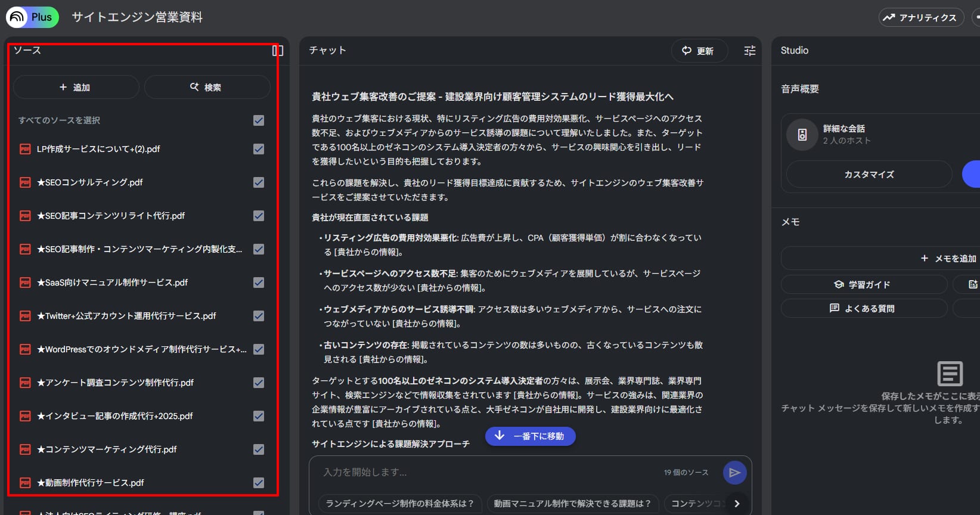Click PDF icon of ★インタビュー記事の作成代行+2025.pdf

25,416
